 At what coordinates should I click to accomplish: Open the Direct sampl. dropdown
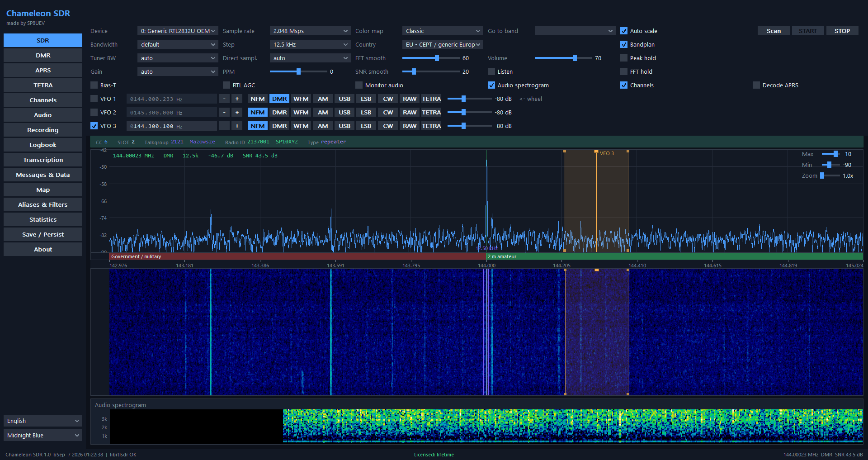point(310,58)
